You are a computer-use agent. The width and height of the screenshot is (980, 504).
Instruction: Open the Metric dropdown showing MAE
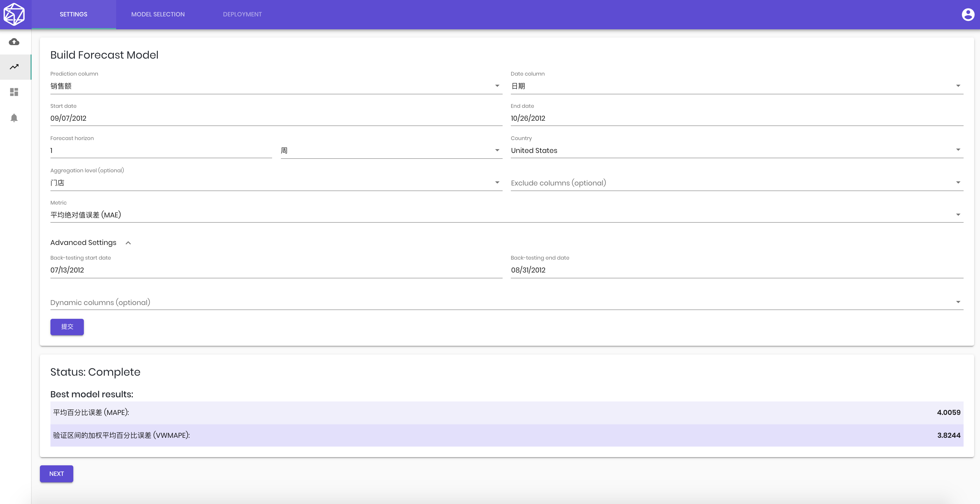point(507,215)
